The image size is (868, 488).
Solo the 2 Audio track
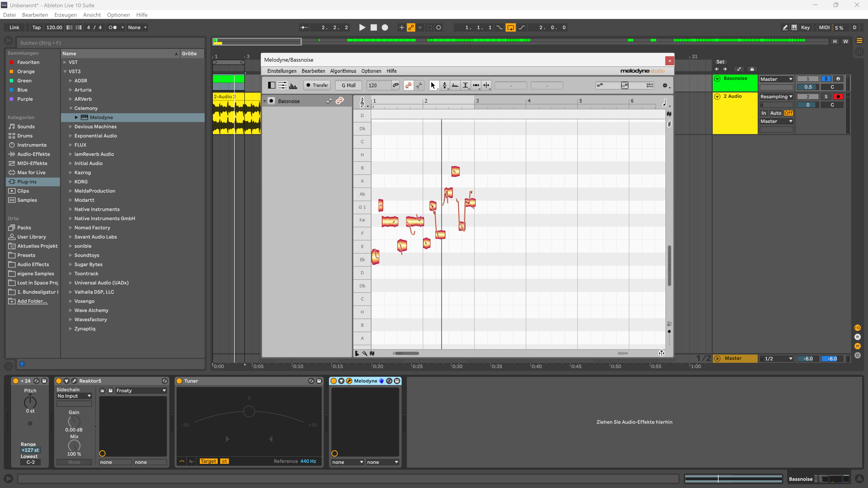pyautogui.click(x=826, y=97)
